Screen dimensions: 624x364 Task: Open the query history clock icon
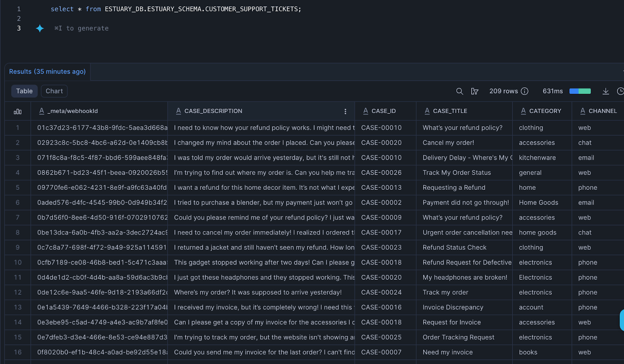point(620,91)
